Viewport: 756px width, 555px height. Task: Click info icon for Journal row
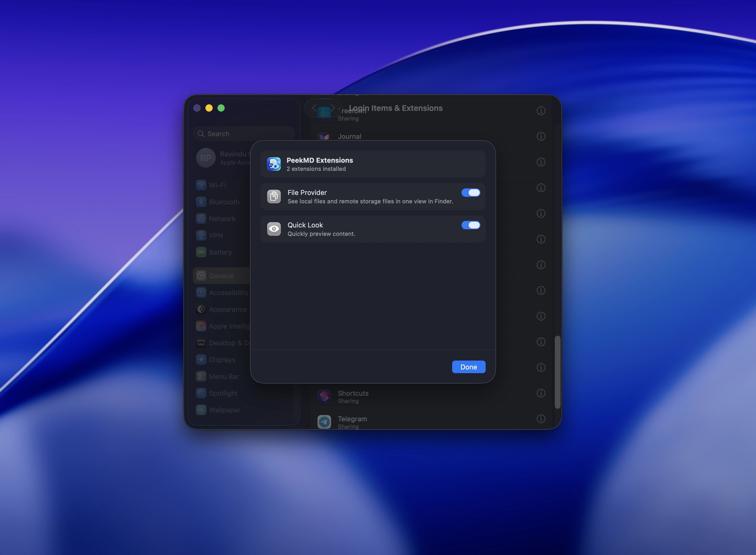tap(541, 137)
